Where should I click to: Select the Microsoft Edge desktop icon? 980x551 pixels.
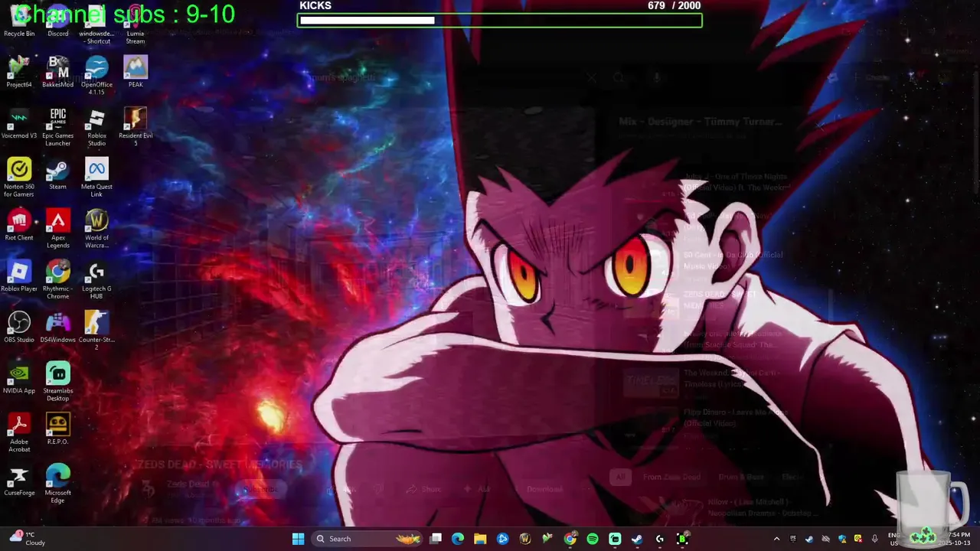click(x=58, y=484)
